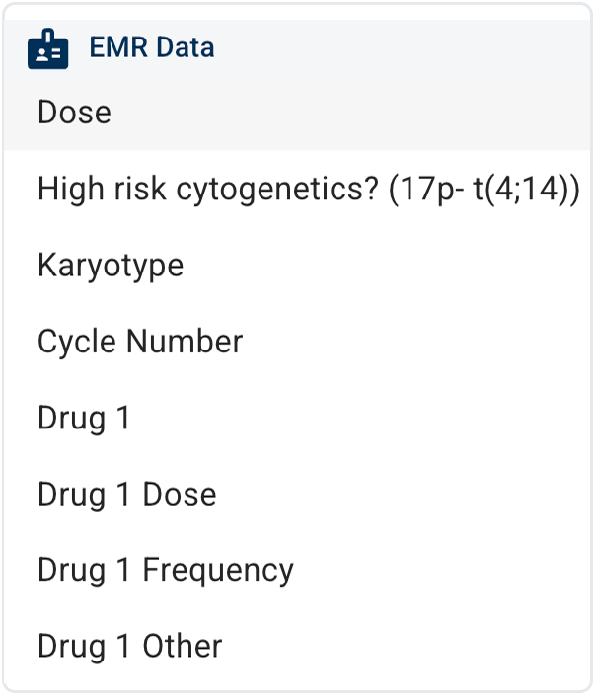Choose the highlighted Dose option
Image resolution: width=597 pixels, height=700 pixels.
coord(75,113)
